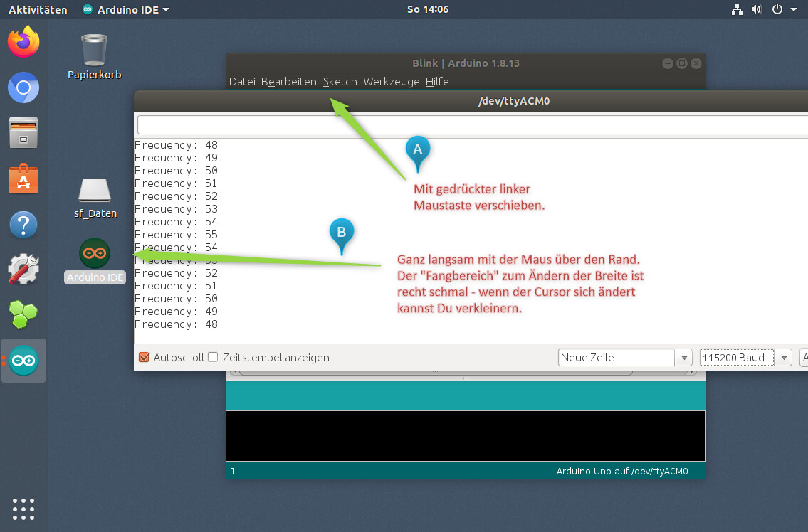Image resolution: width=808 pixels, height=532 pixels.
Task: Open the Sketch menu
Action: (x=340, y=81)
